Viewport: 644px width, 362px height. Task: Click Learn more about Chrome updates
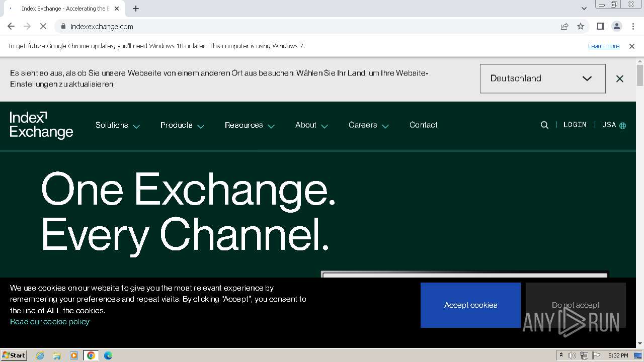point(604,46)
